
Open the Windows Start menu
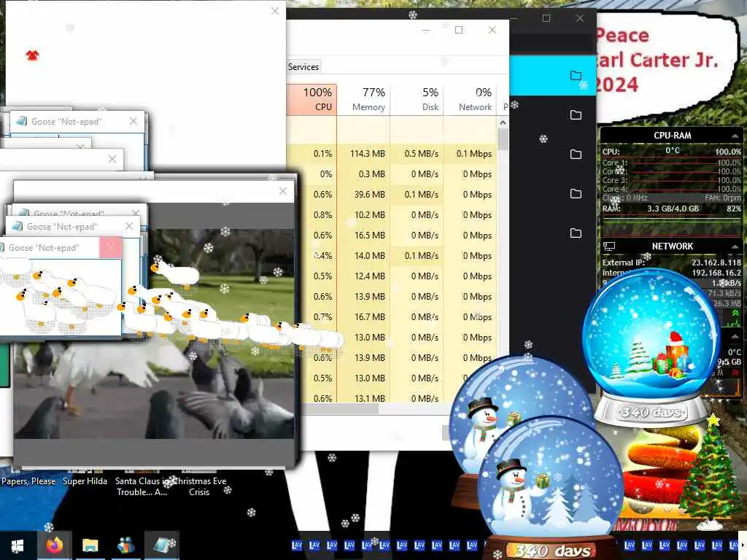coord(18,545)
